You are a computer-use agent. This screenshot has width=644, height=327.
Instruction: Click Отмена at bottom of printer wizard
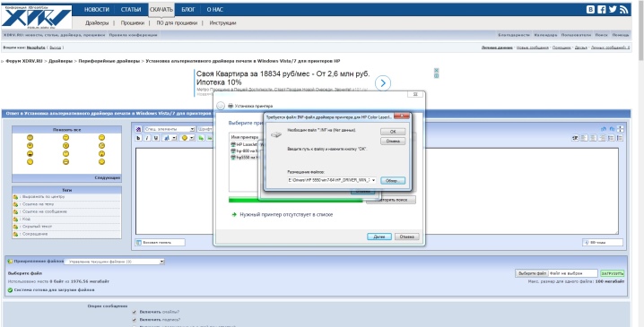(407, 237)
